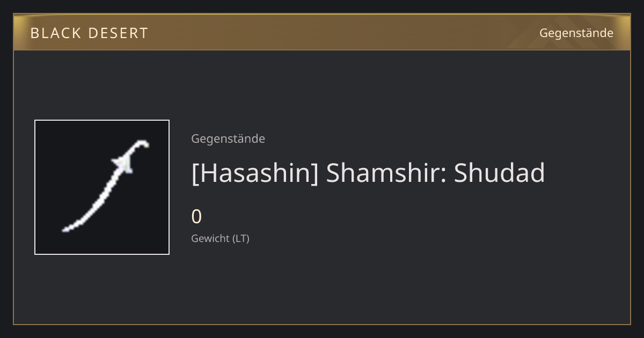Click the weight value 0

click(196, 217)
